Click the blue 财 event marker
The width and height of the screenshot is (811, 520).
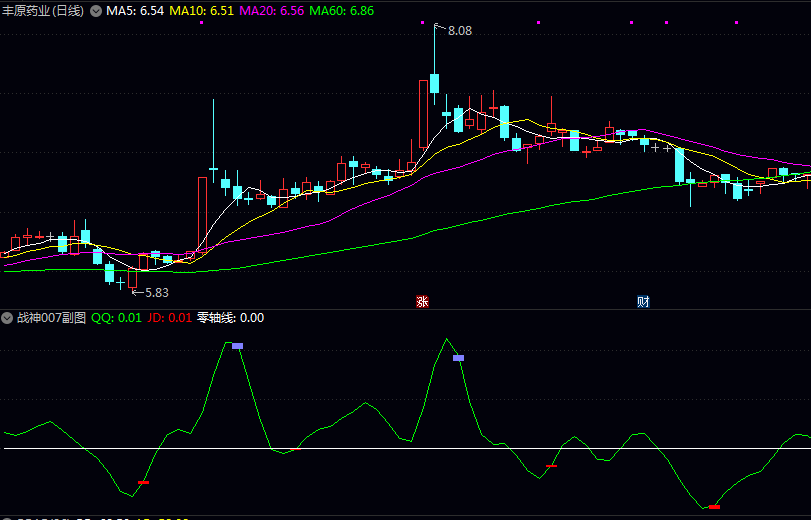[x=643, y=301]
